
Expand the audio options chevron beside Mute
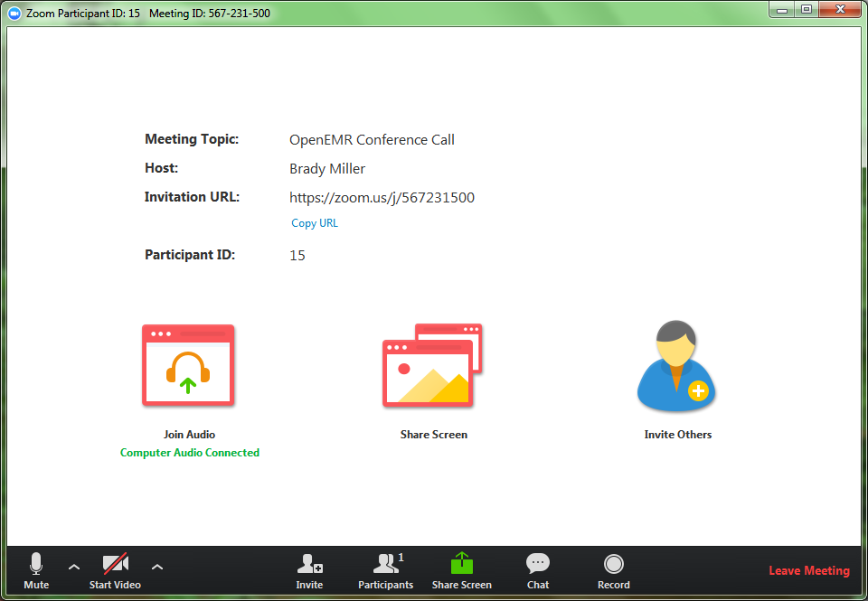click(73, 568)
